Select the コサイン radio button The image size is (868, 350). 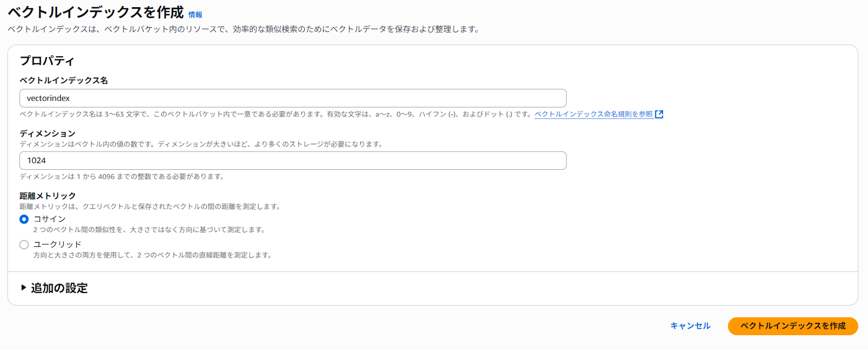point(24,219)
